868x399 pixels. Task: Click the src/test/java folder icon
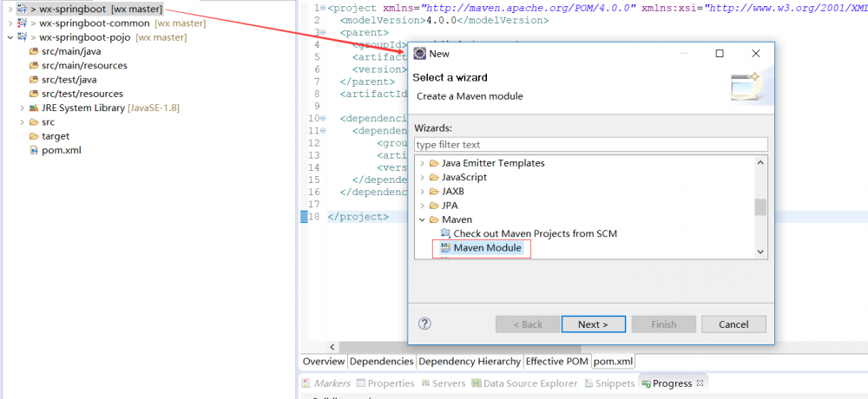pos(34,80)
